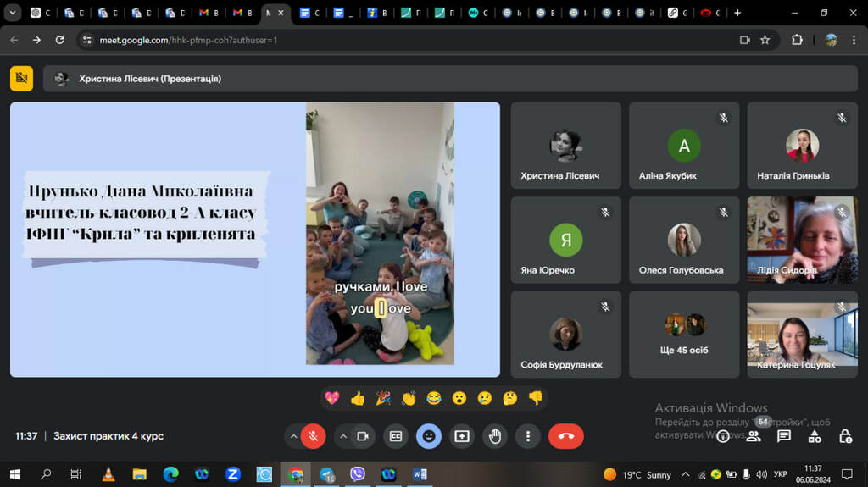This screenshot has width=868, height=487.
Task: Unmute the microphone in the call bar
Action: click(313, 436)
